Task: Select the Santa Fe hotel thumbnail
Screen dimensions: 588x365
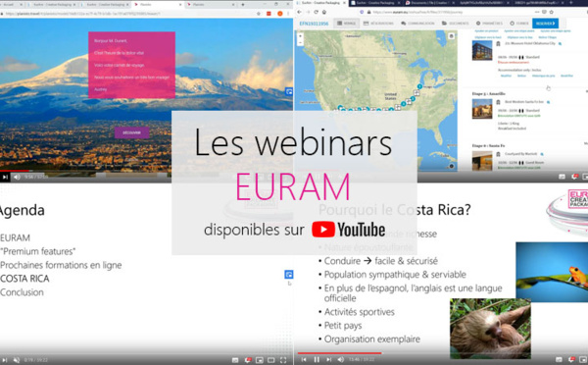Action: [x=482, y=161]
